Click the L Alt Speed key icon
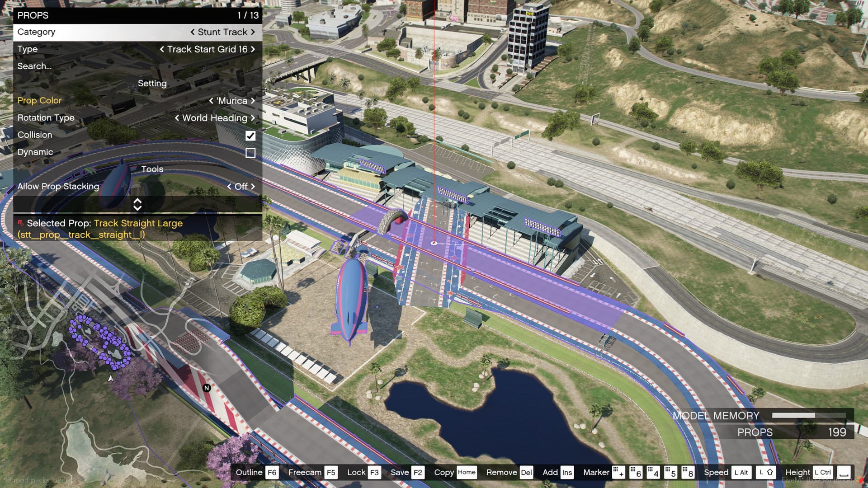This screenshot has width=868, height=488. [741, 472]
